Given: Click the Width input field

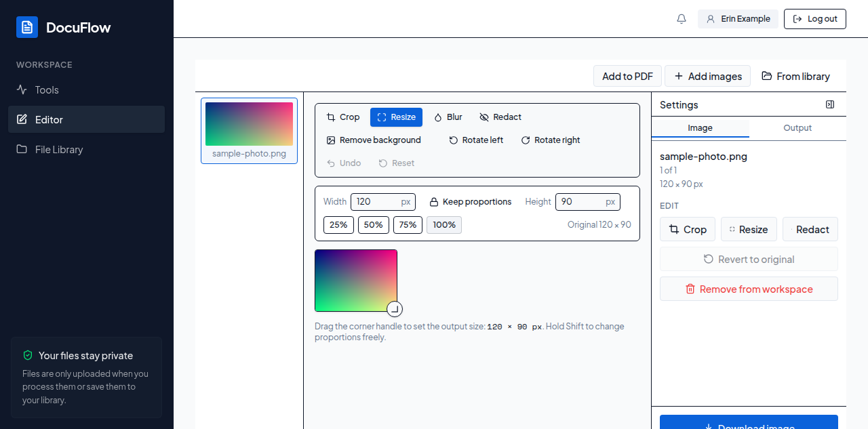Looking at the screenshot, I should [x=383, y=201].
